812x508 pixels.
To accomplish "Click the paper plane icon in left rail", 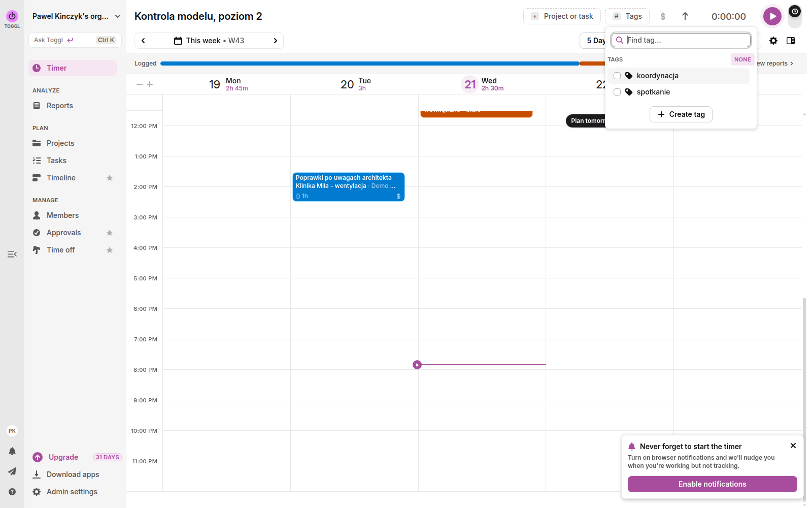I will (12, 471).
